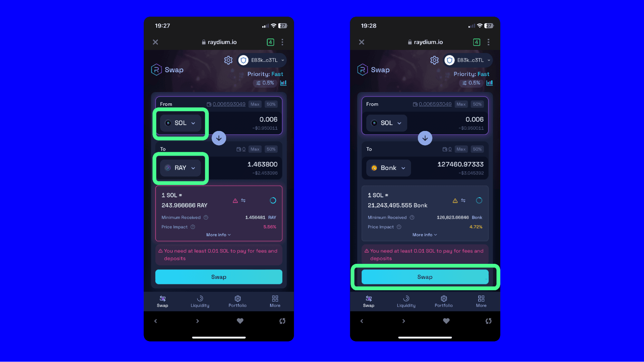Toggle the Max button on From field
The image size is (644, 362).
coord(255,104)
